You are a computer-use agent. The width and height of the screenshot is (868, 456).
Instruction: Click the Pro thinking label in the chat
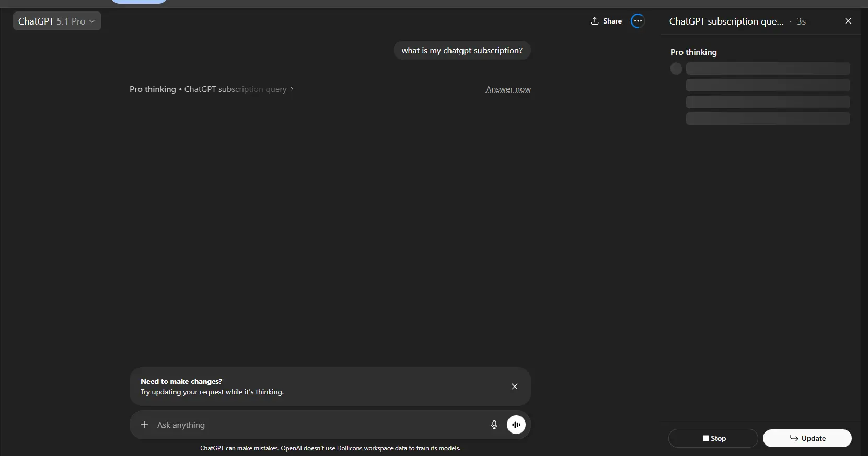pos(153,89)
